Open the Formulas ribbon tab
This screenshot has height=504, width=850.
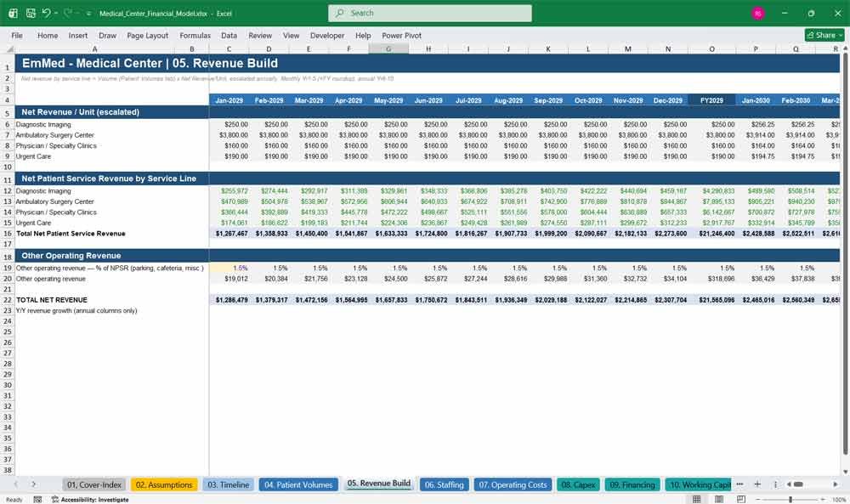click(x=195, y=35)
